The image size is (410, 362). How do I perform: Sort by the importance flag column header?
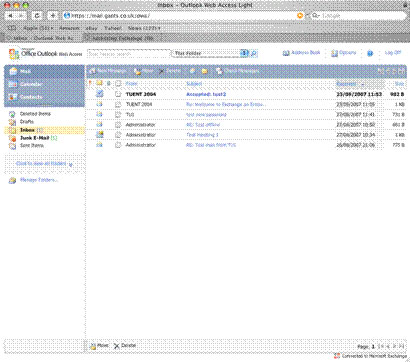90,83
